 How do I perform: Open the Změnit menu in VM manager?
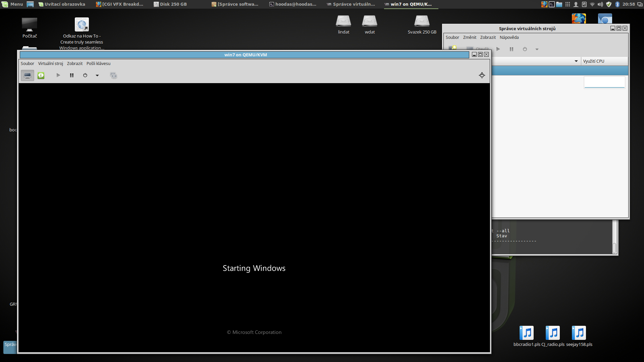tap(470, 38)
